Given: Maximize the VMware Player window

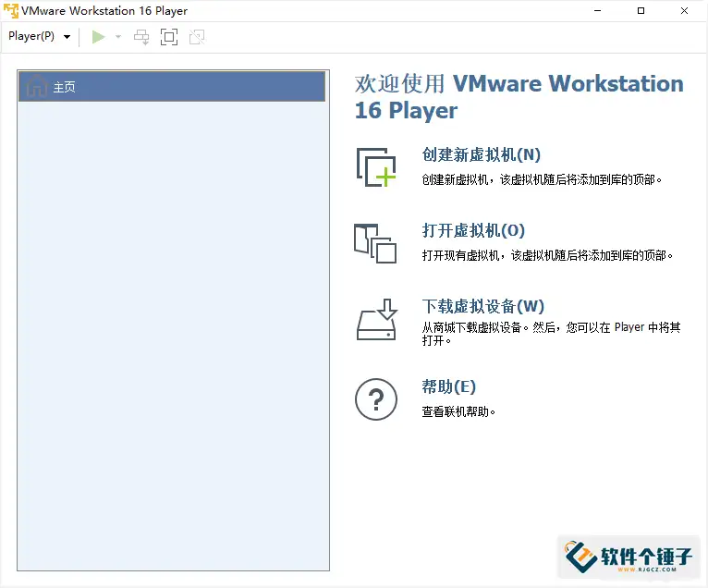Looking at the screenshot, I should click(x=641, y=11).
